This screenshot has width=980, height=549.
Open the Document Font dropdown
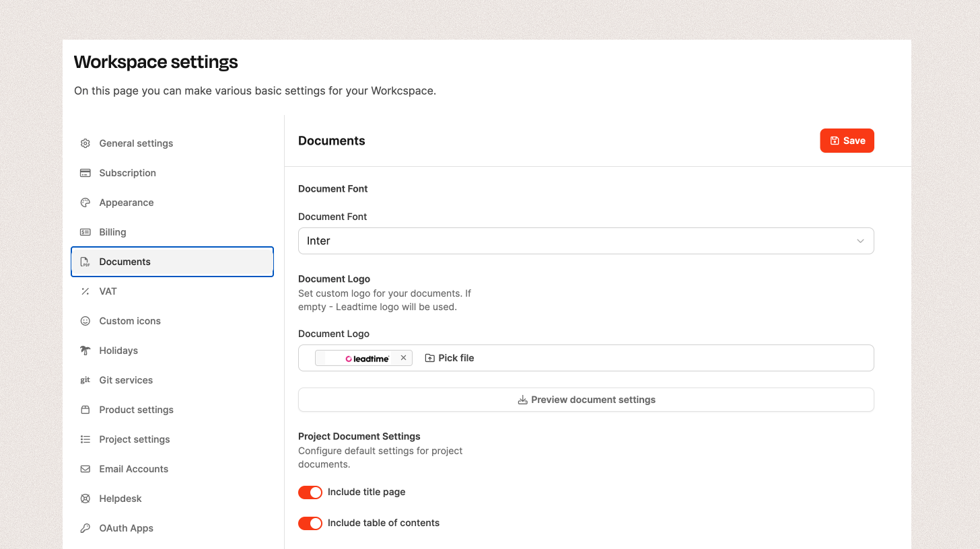585,241
